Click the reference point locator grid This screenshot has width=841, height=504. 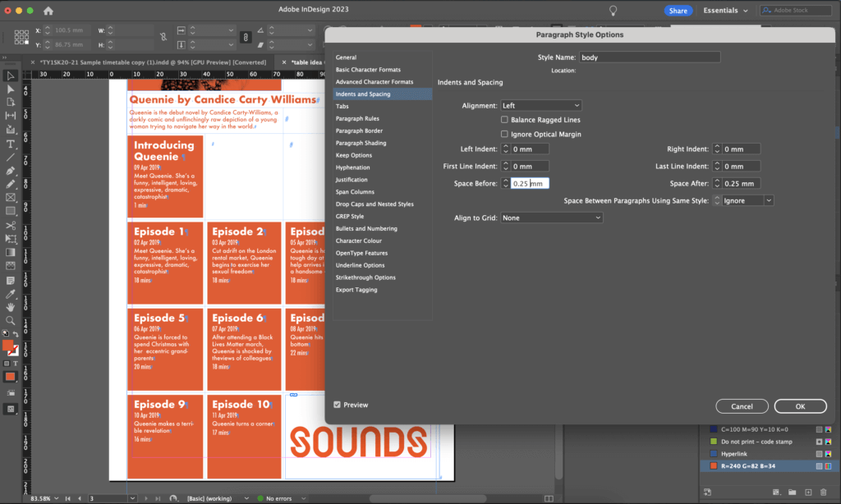[21, 37]
